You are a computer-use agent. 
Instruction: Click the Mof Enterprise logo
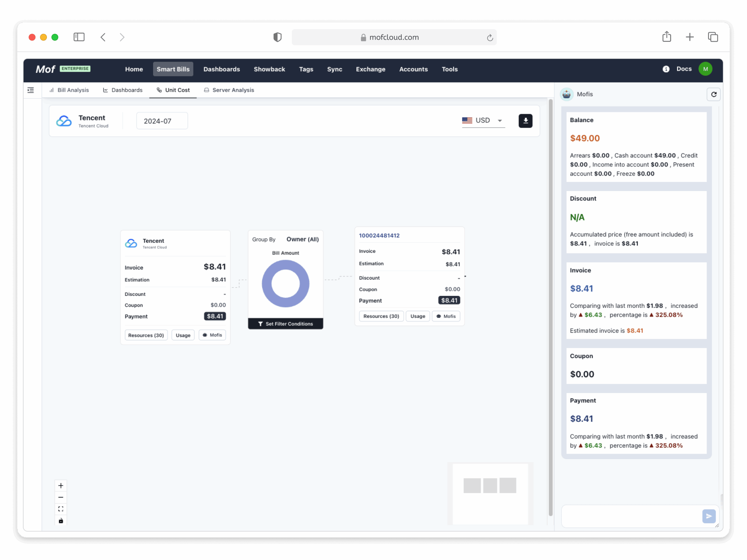63,69
